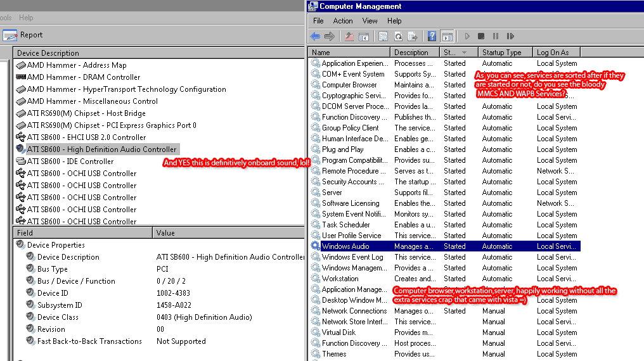
Task: Open the Action menu
Action: tap(343, 21)
